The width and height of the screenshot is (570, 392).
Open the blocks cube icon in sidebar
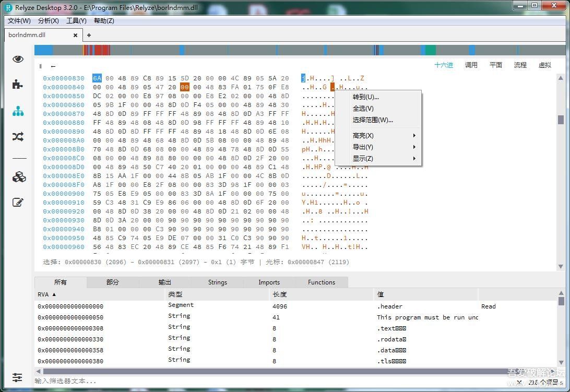coord(17,177)
